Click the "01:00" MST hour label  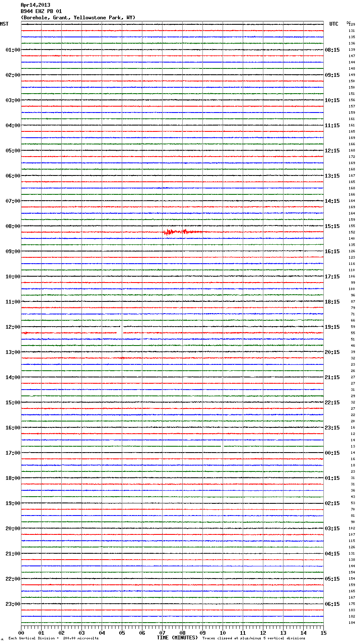pyautogui.click(x=13, y=50)
